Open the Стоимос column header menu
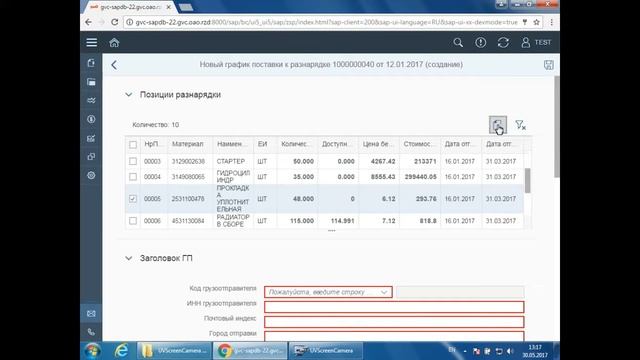This screenshot has width=640, height=360. coord(420,144)
